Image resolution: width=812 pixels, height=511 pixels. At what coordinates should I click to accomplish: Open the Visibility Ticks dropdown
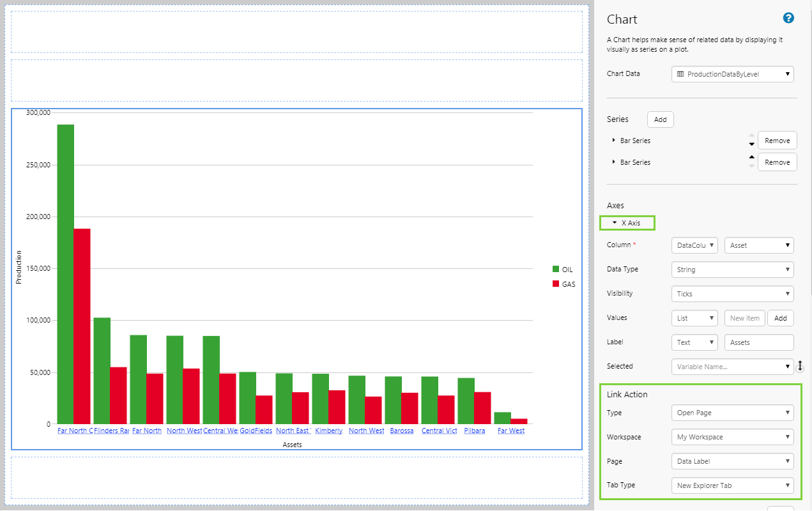pyautogui.click(x=732, y=294)
